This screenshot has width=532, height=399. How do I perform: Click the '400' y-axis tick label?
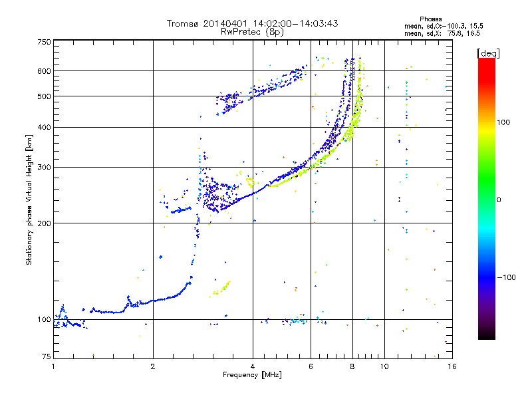[44, 127]
